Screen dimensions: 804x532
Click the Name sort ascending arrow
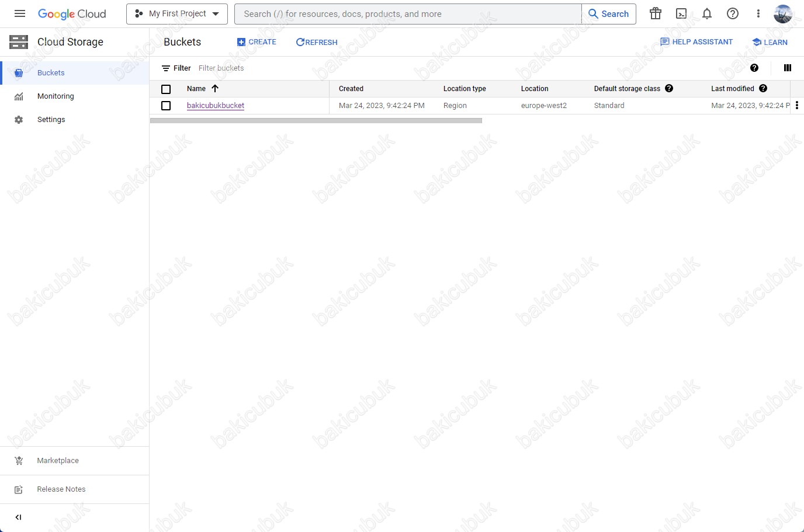215,89
